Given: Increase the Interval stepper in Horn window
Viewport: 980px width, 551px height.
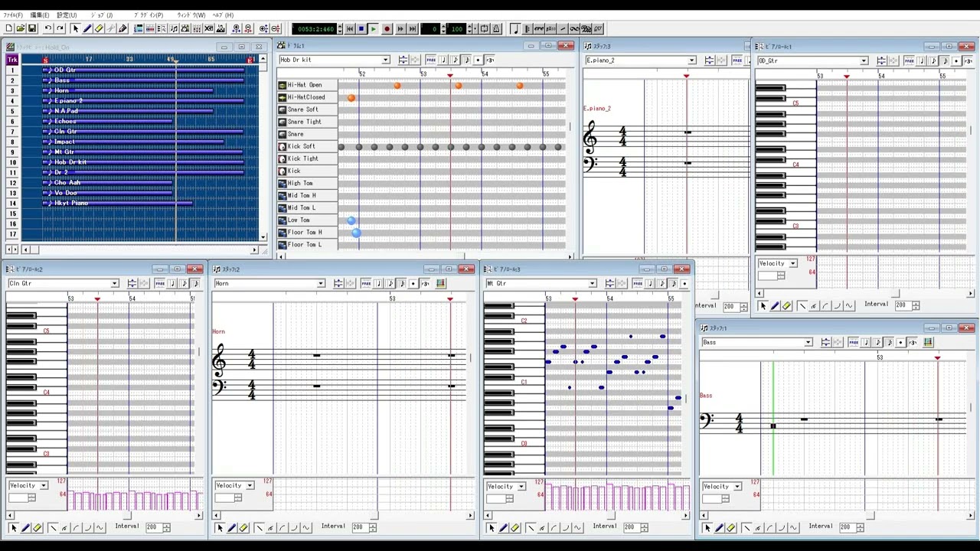Looking at the screenshot, I should click(373, 525).
